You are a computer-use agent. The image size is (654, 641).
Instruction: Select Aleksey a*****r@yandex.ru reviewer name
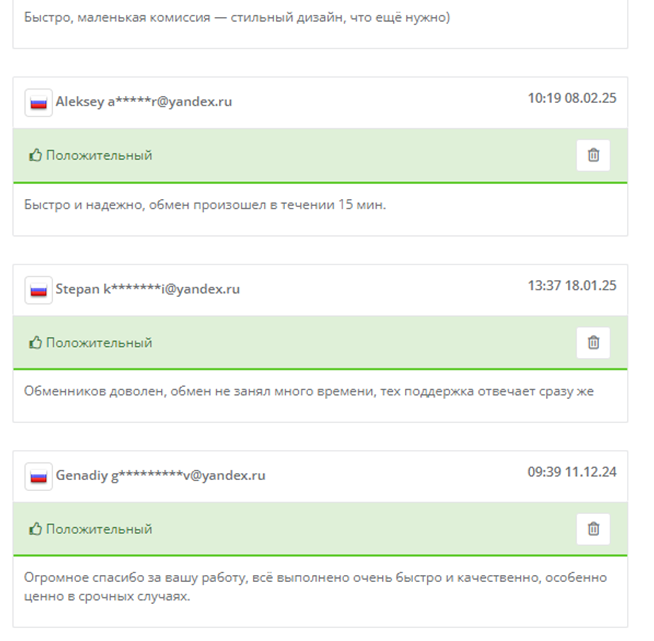144,102
